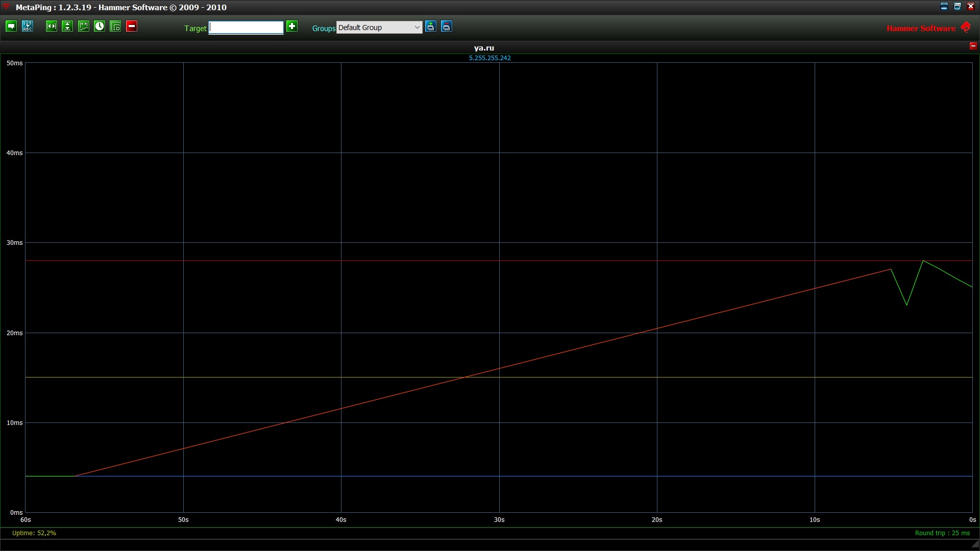Click the green plus add target button
The width and height of the screenshot is (980, 551).
point(292,27)
